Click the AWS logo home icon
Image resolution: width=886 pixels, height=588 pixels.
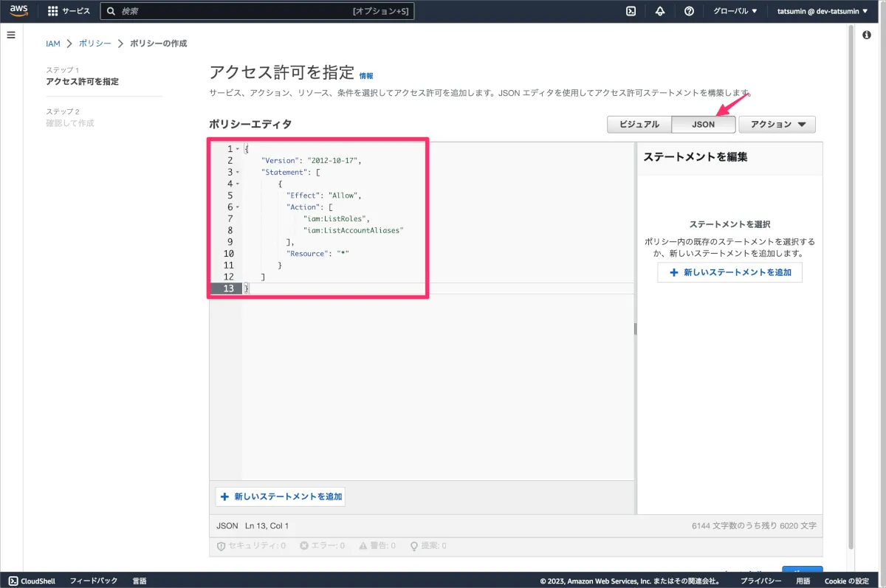(18, 11)
